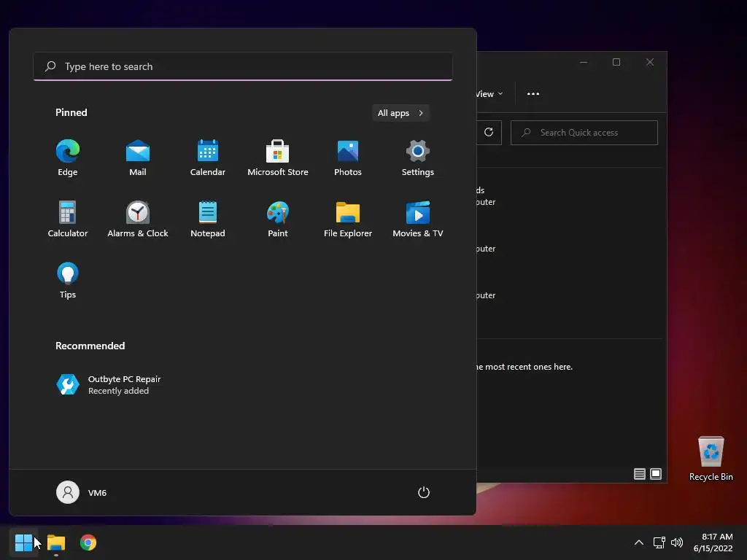
Task: Open the VM6 user account menu
Action: (x=82, y=492)
